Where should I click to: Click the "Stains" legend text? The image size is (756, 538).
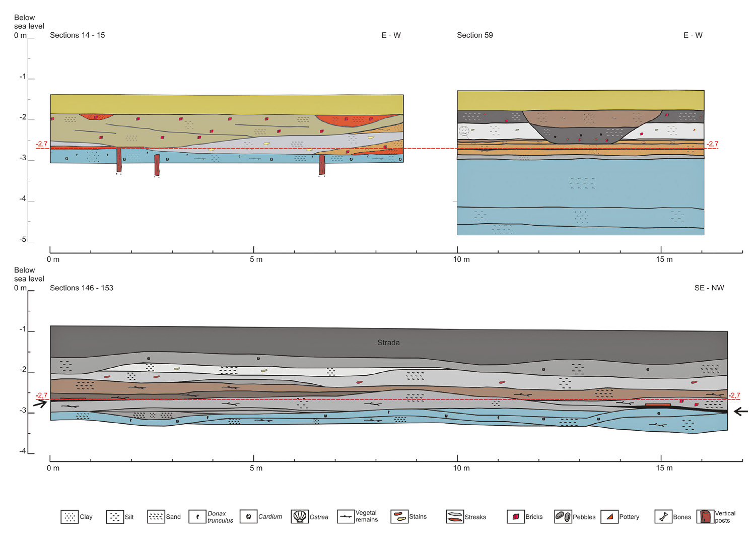tap(418, 517)
